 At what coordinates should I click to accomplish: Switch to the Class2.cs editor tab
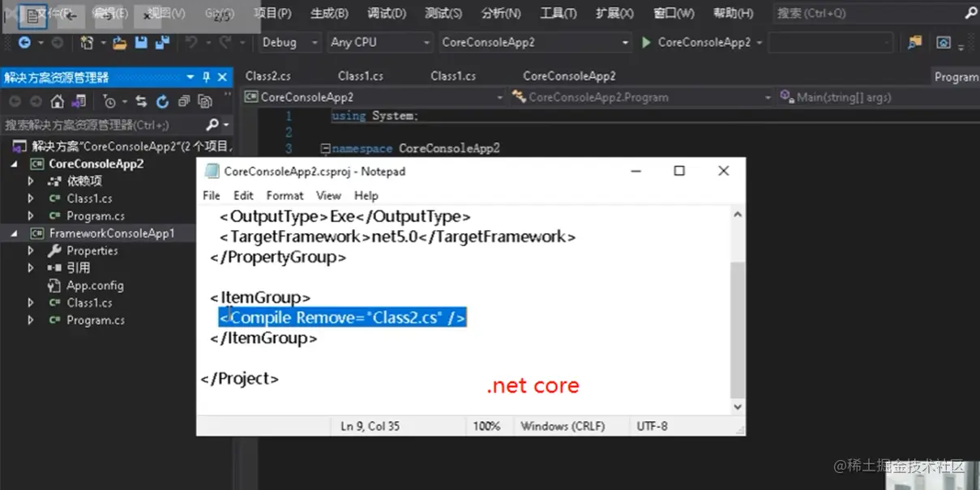click(x=267, y=76)
